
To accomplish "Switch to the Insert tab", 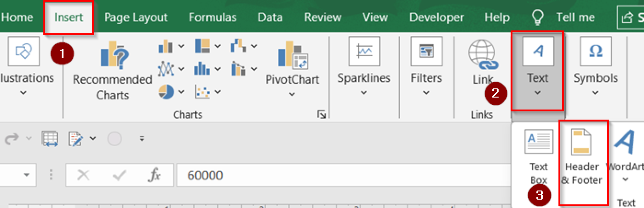I will coord(69,17).
